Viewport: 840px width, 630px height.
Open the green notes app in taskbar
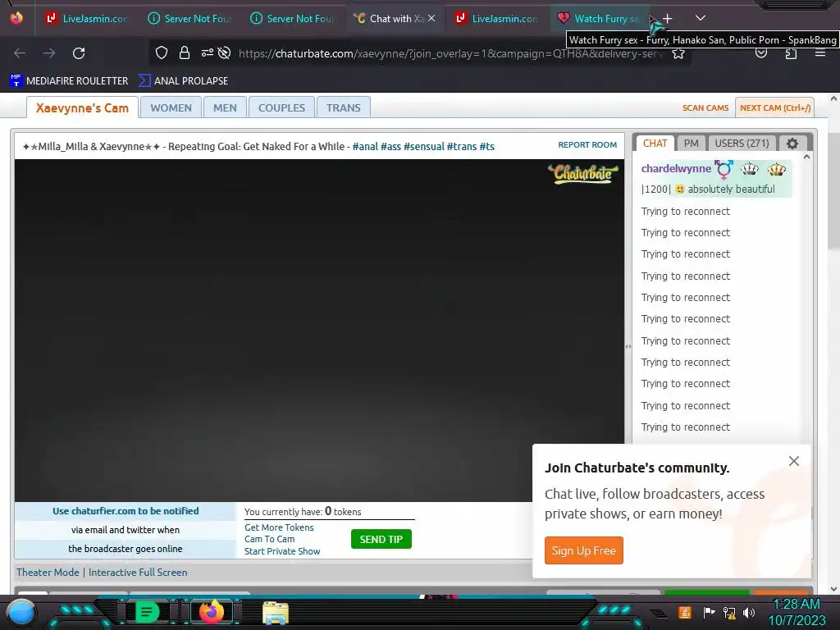click(x=147, y=612)
